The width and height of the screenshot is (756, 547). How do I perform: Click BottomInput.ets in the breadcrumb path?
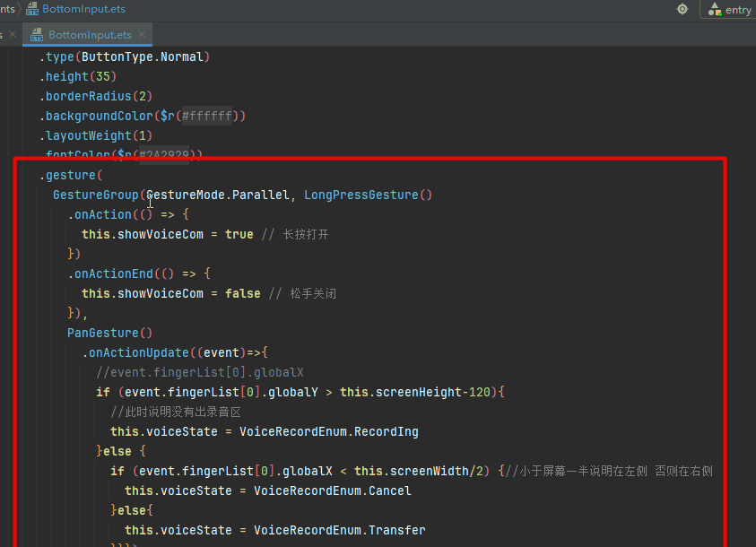click(x=83, y=9)
